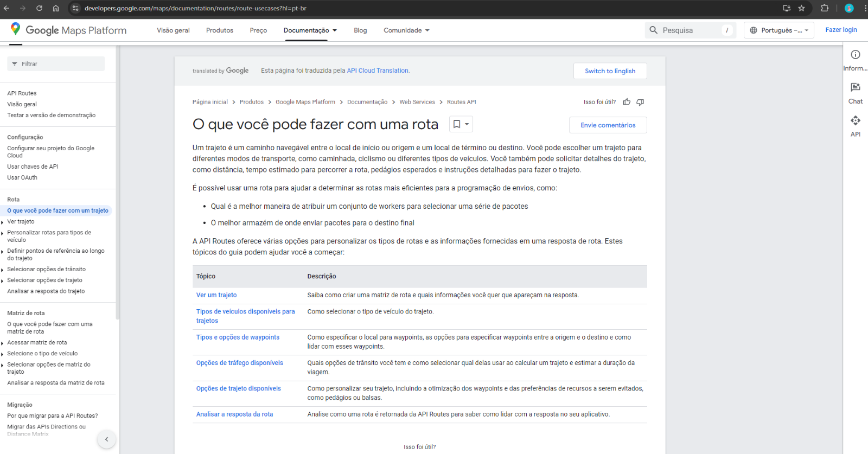This screenshot has width=868, height=454.
Task: Collapse the left navigation panel
Action: tap(106, 439)
